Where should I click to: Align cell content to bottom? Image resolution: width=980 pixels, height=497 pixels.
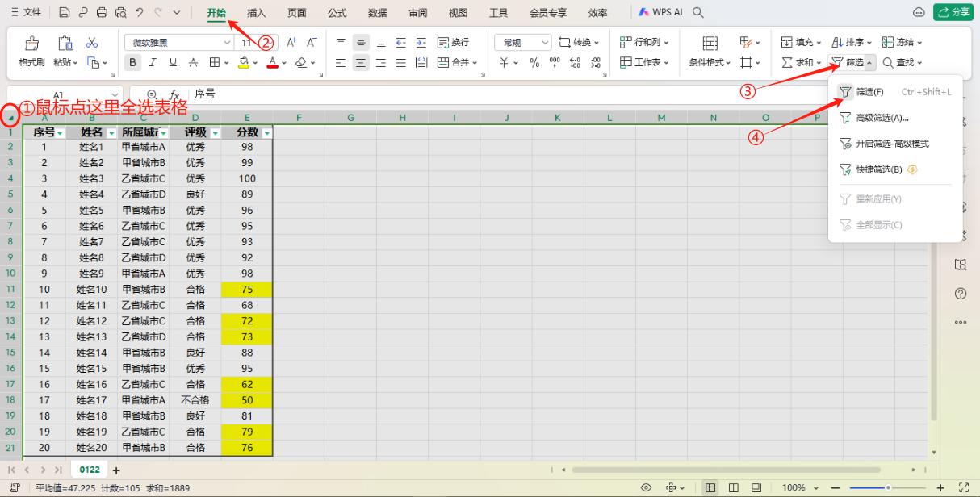[x=381, y=42]
